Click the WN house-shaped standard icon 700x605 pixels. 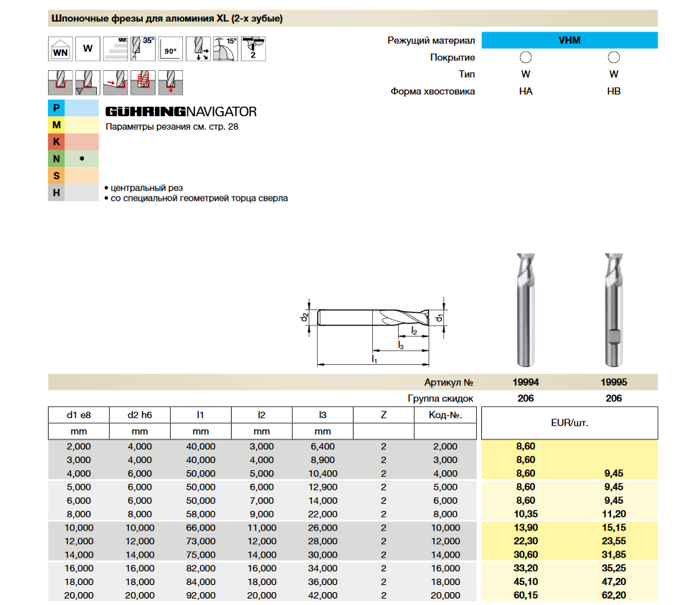(60, 49)
